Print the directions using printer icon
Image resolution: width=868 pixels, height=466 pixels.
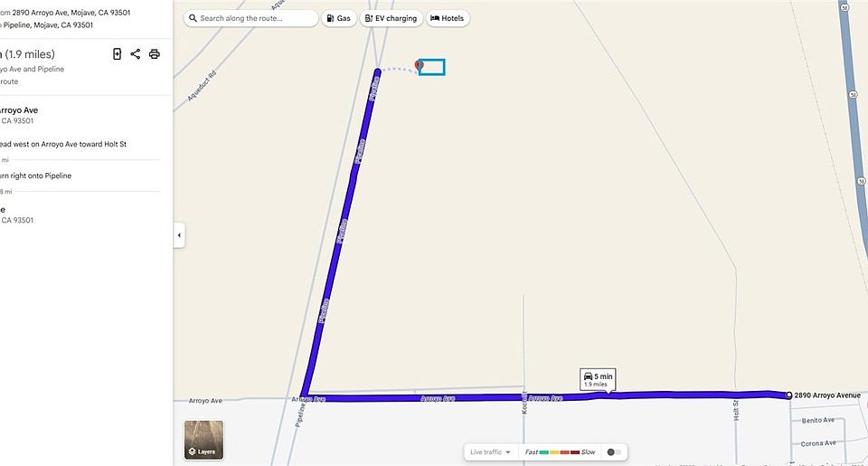pos(155,53)
